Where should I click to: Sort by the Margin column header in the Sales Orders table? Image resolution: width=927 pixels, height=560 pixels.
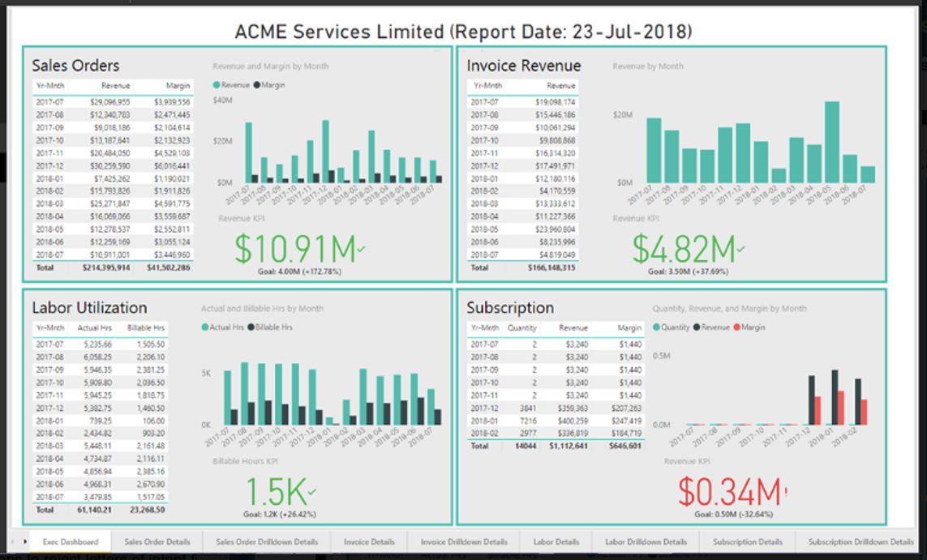[x=178, y=86]
